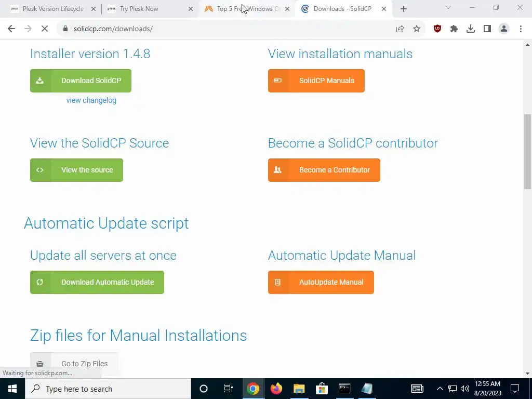The image size is (532, 399).
Task: Click the code icon on View the source
Action: pos(40,170)
